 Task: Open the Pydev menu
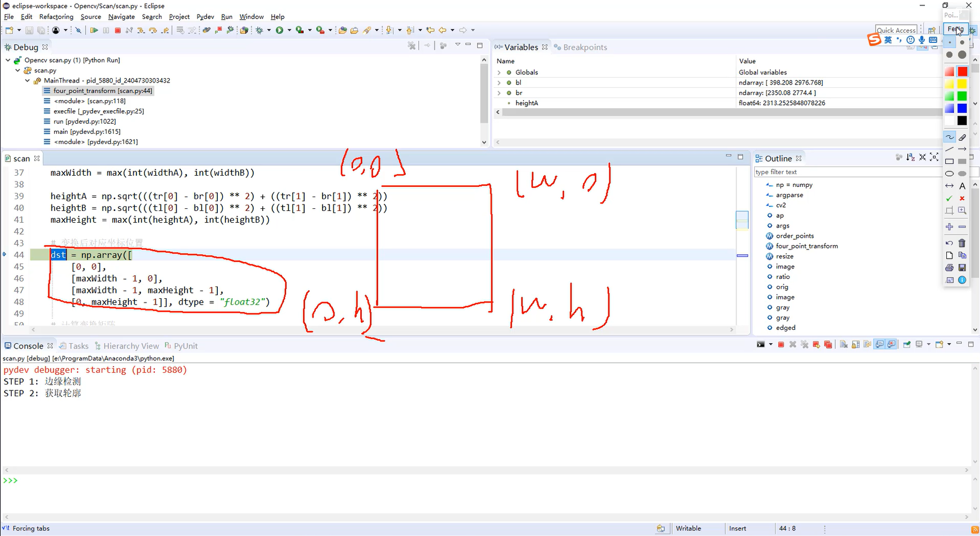[x=206, y=17]
